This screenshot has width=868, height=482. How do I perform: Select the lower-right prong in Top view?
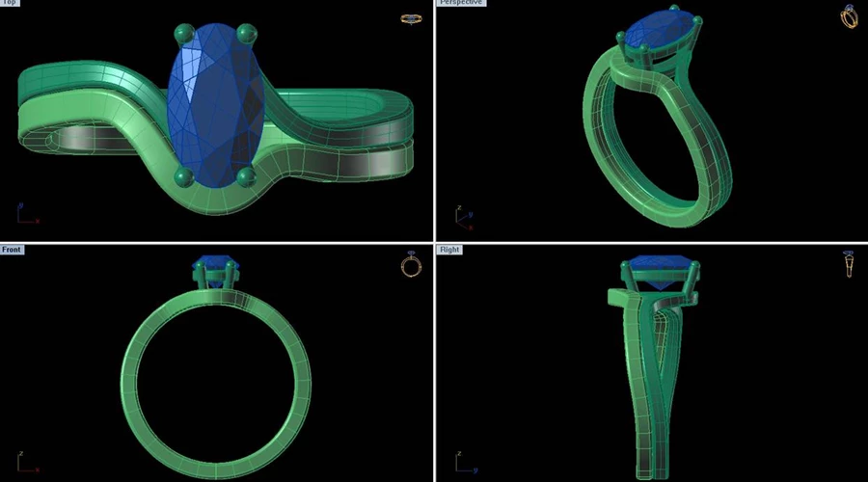[x=245, y=174]
